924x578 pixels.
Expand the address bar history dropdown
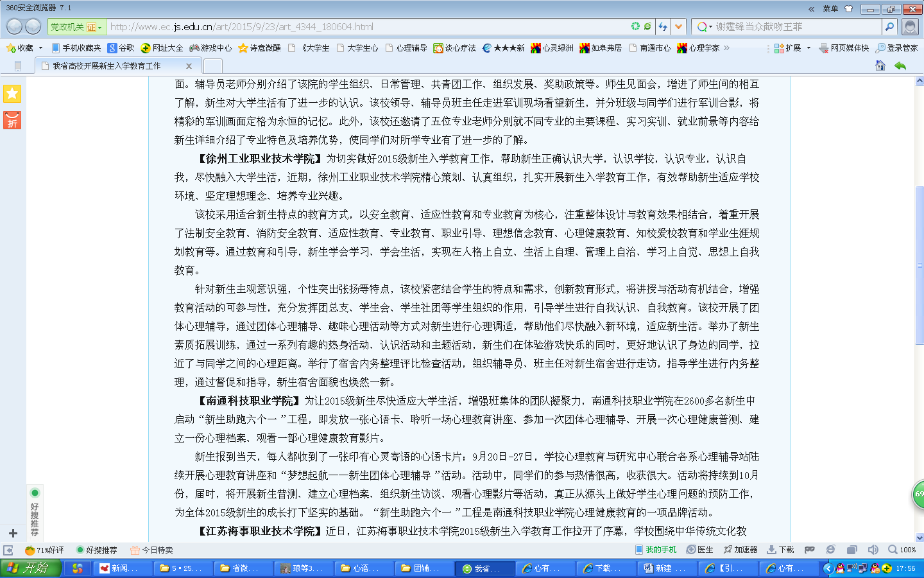678,26
